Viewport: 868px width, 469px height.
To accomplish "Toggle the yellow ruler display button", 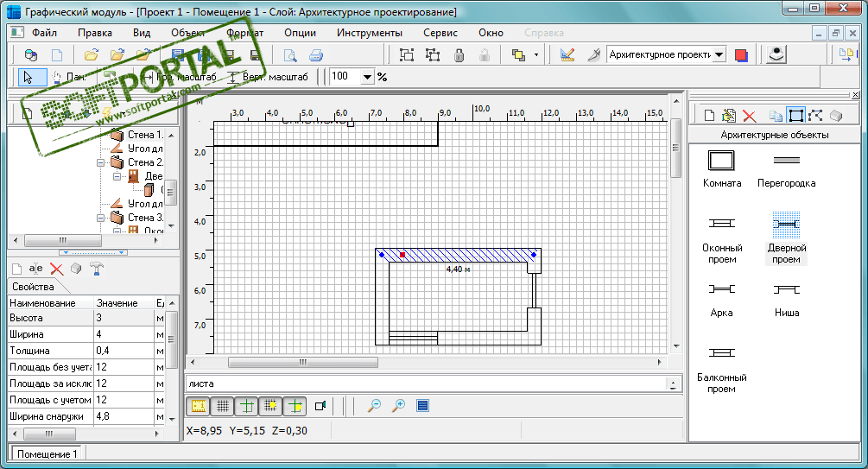I will click(198, 406).
